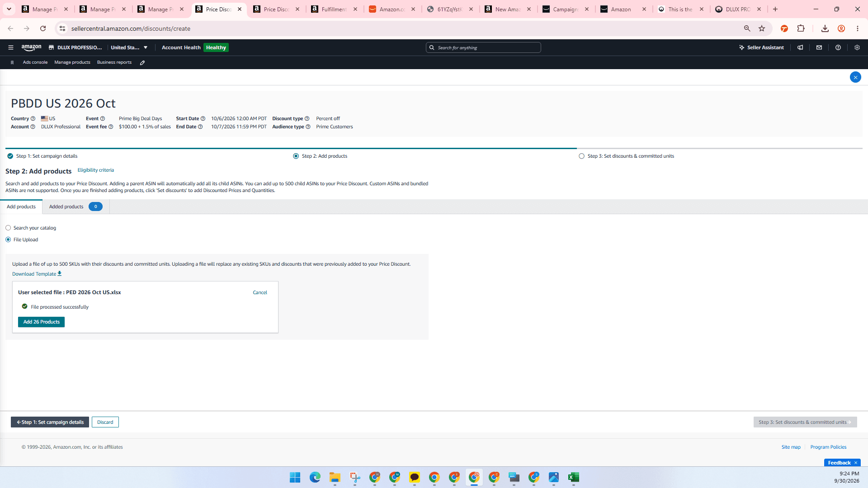The image size is (868, 488).
Task: Click the bookmark flag icon beside Ads console
Action: coord(12,62)
